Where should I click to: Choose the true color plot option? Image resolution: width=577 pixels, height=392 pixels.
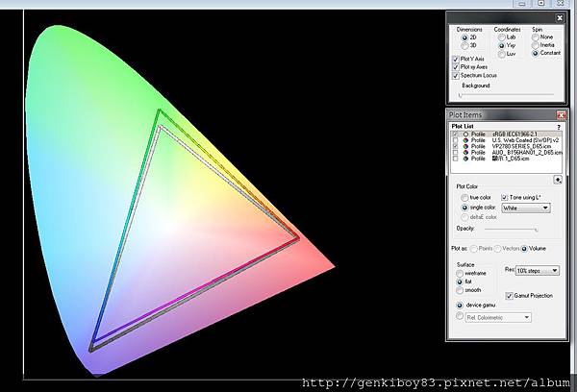(x=464, y=198)
